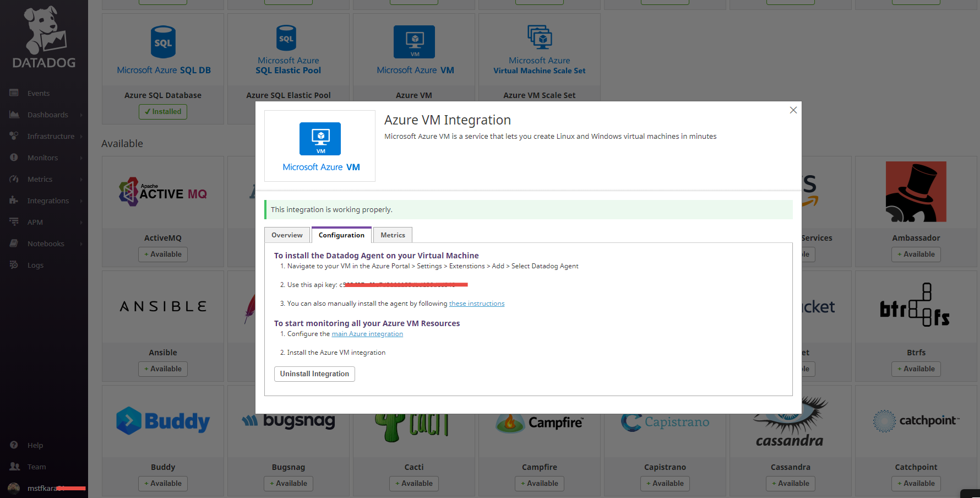Click the Btrfs logo tile
This screenshot has width=980, height=498.
[915, 305]
